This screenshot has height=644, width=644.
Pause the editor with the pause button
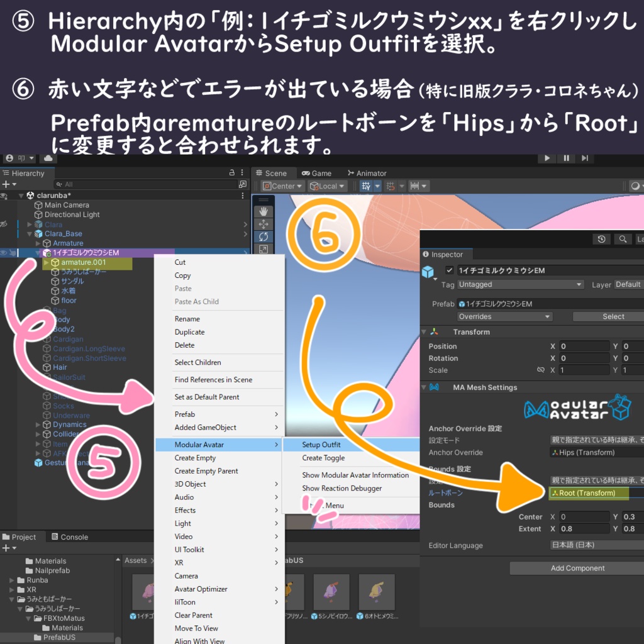click(x=566, y=158)
